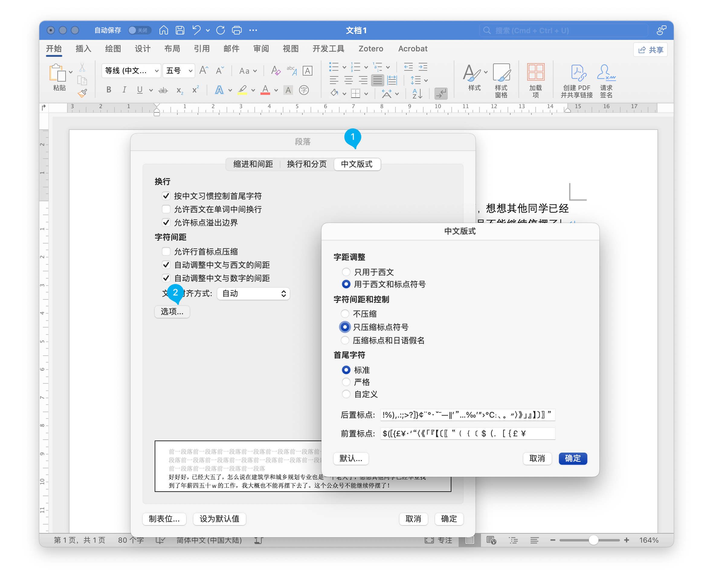The height and width of the screenshot is (588, 713).
Task: Click 取消 in 中文版式 dialog
Action: pos(537,459)
